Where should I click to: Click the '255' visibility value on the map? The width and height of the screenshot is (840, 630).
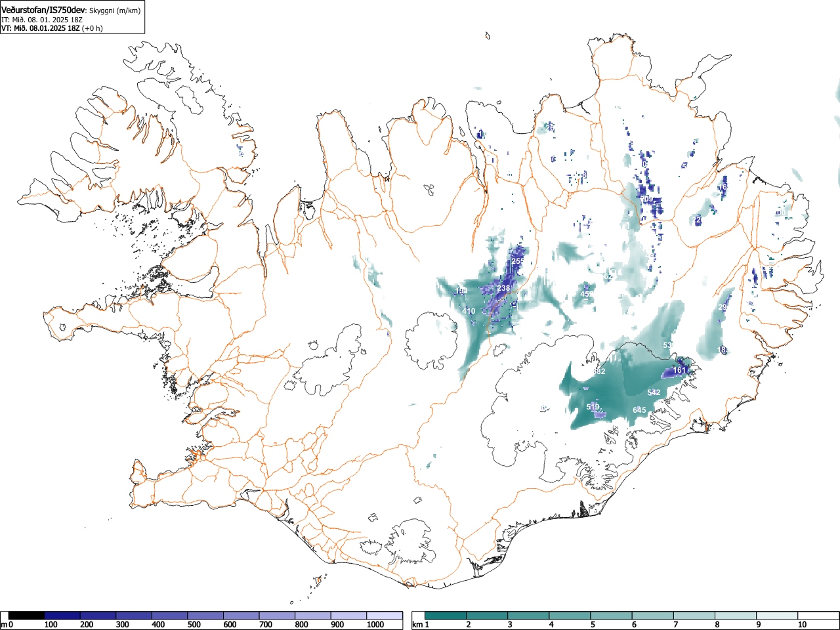[518, 261]
